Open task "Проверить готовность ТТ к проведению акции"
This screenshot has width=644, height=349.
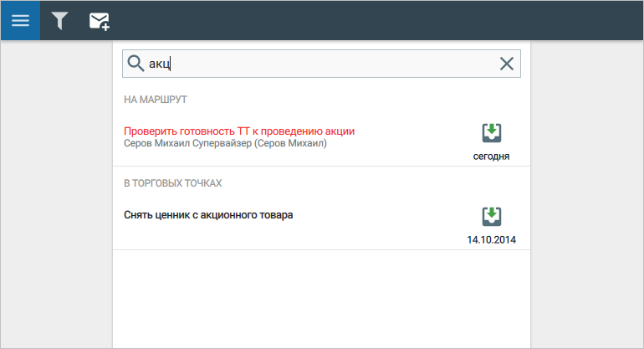pyautogui.click(x=239, y=131)
